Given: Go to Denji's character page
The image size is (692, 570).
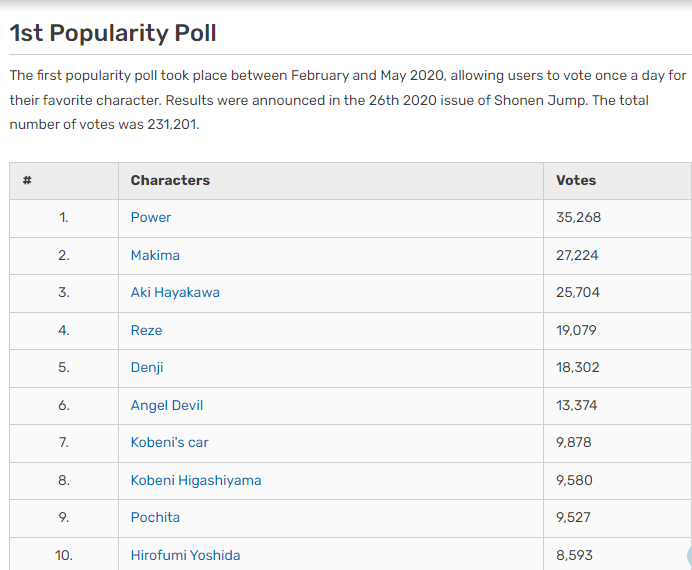Looking at the screenshot, I should [147, 368].
